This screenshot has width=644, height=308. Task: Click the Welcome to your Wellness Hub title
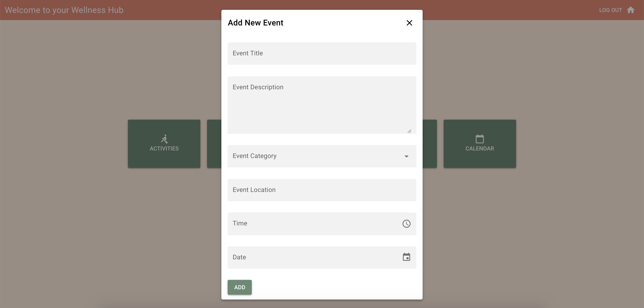tap(64, 10)
